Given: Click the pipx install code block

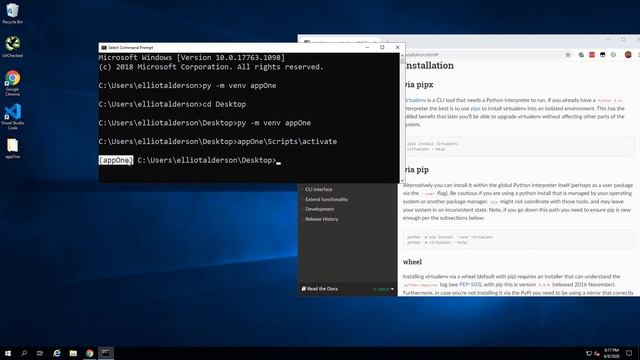Looking at the screenshot, I should pyautogui.click(x=519, y=146).
